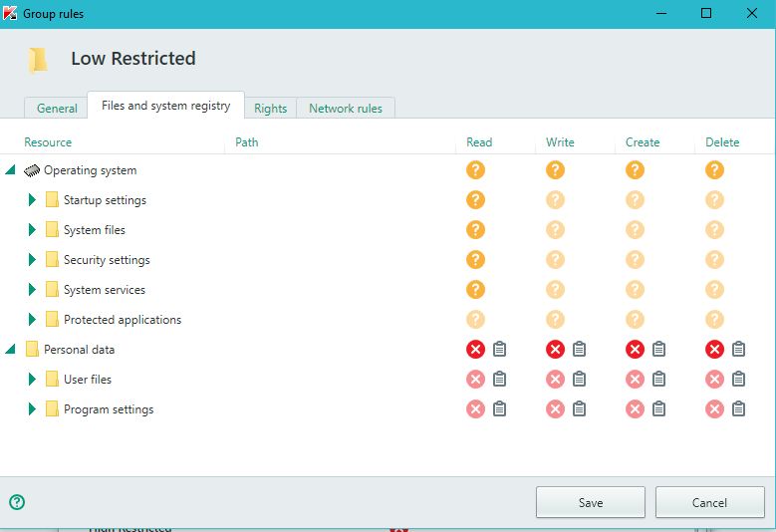Change the Create permission for System files

pos(635,229)
